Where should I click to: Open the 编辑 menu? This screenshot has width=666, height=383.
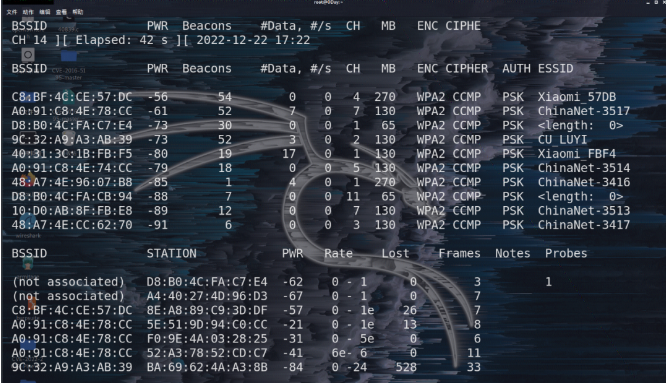tap(45, 12)
